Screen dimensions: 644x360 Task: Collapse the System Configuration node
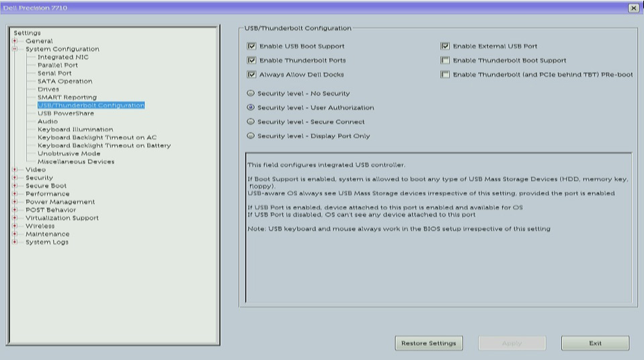(14, 49)
